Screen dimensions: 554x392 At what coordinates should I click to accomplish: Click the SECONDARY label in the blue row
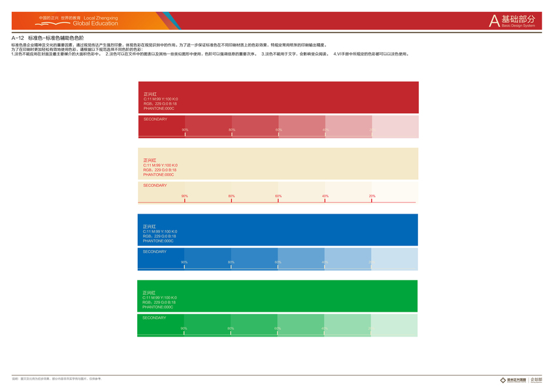coord(154,252)
